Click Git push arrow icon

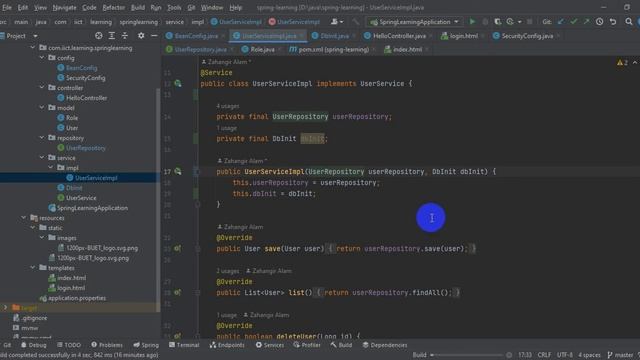pos(587,22)
